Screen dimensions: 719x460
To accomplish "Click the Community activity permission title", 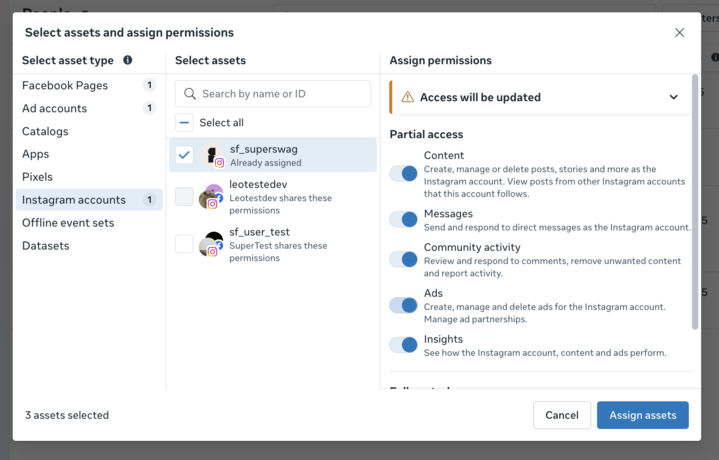I will tap(472, 247).
